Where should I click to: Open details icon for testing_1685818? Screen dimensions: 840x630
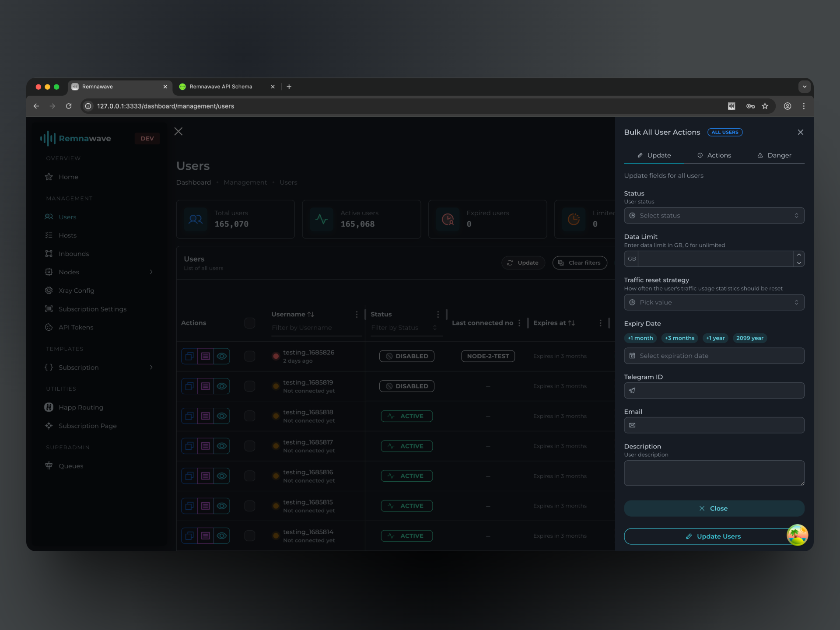click(x=206, y=416)
